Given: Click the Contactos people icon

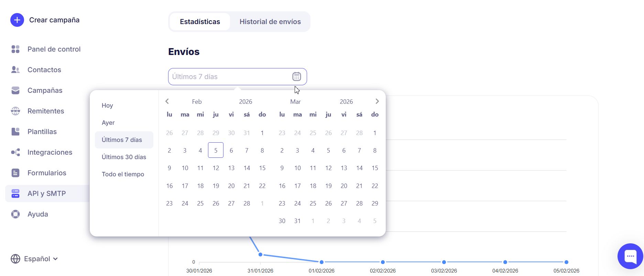Looking at the screenshot, I should click(15, 70).
